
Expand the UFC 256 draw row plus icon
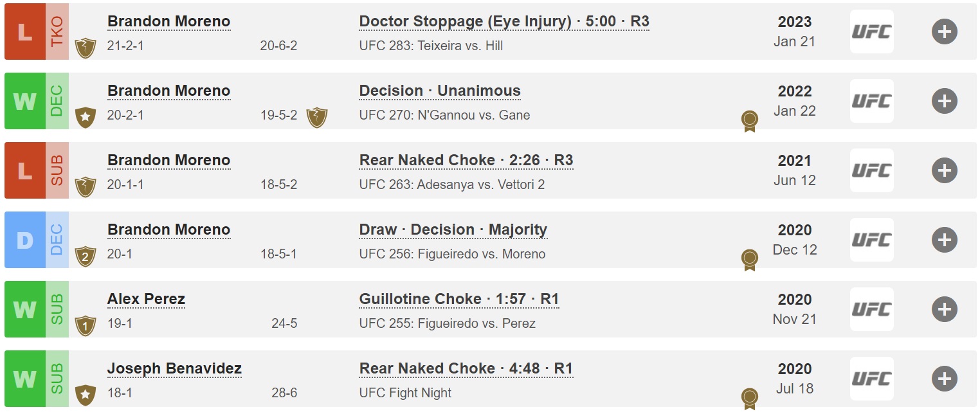pos(944,240)
